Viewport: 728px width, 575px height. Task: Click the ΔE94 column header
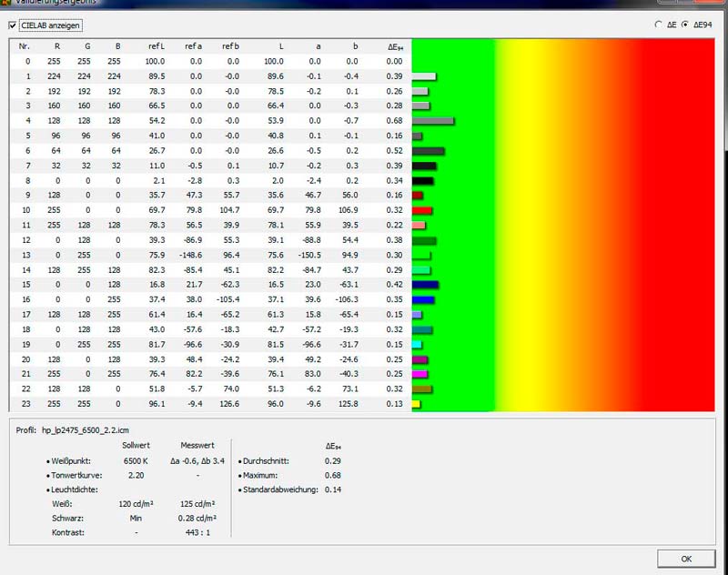click(x=396, y=45)
